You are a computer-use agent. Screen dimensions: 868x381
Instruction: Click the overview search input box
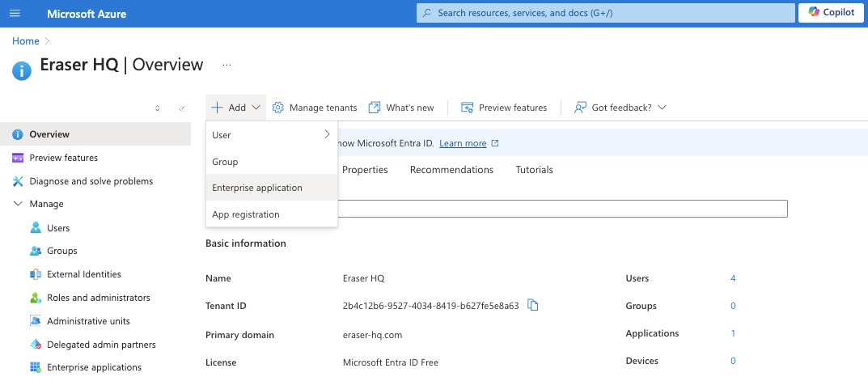click(x=562, y=209)
